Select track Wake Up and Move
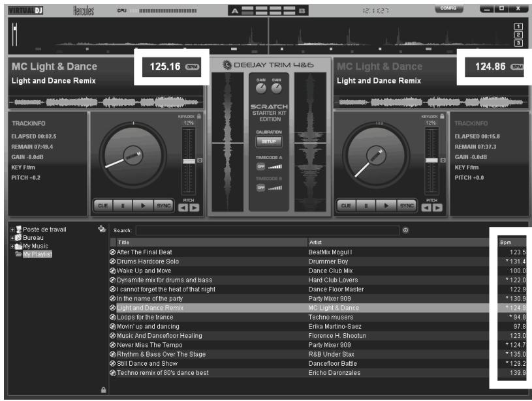 tap(318, 271)
